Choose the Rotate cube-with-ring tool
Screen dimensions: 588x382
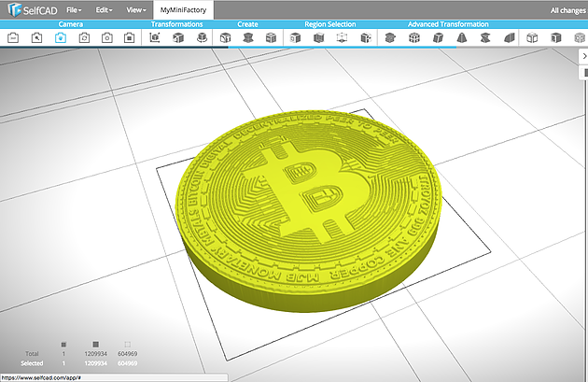pos(202,37)
